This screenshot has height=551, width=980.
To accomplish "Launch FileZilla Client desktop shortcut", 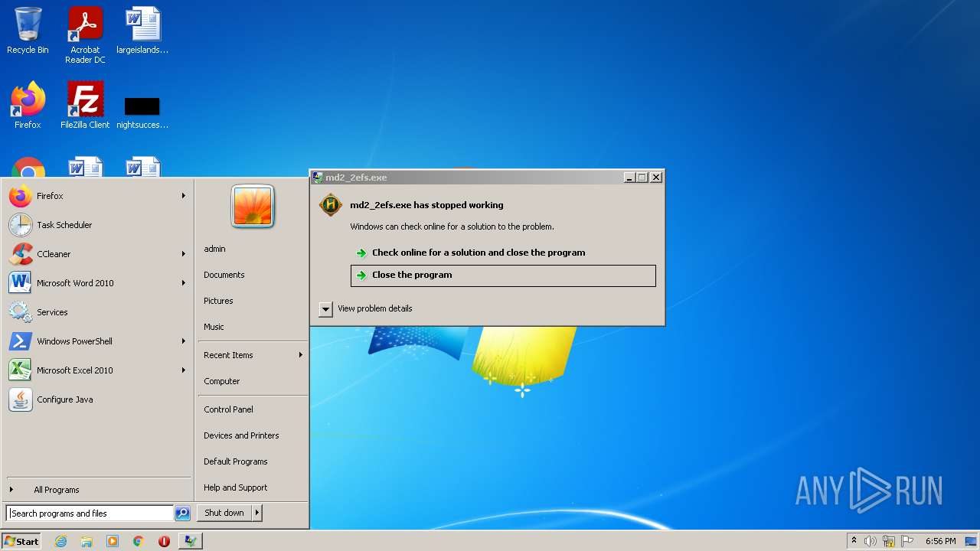I will [85, 106].
